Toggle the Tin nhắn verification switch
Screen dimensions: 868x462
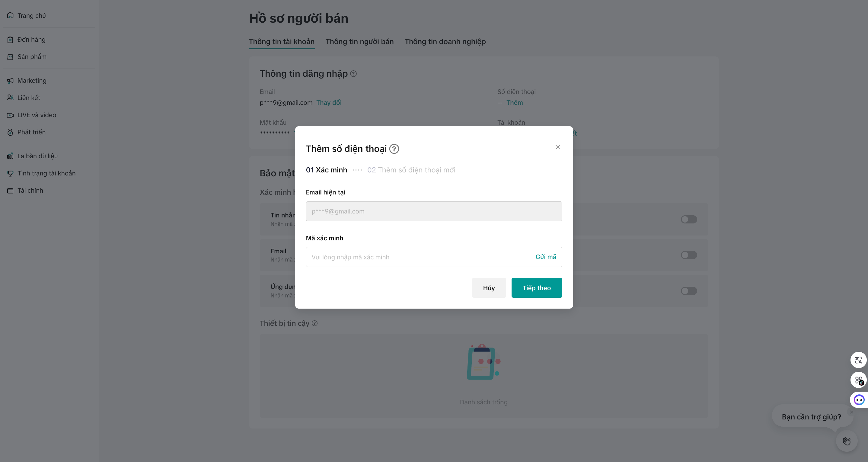[x=688, y=220]
